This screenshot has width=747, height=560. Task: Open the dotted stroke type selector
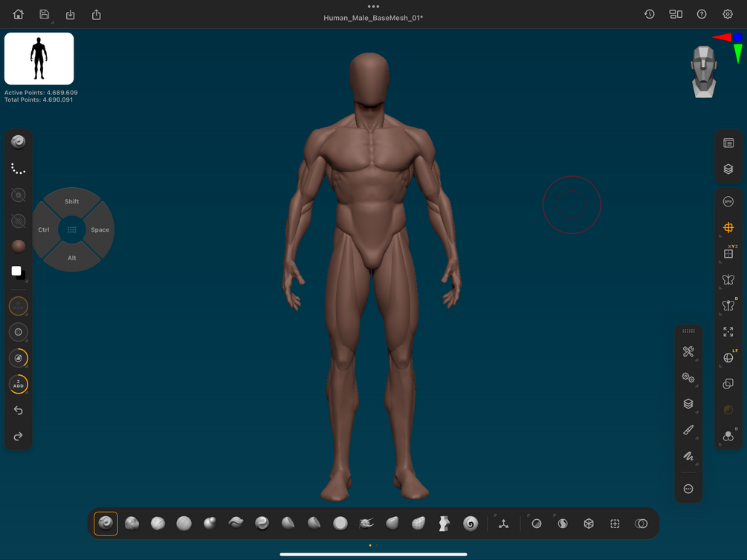point(18,169)
